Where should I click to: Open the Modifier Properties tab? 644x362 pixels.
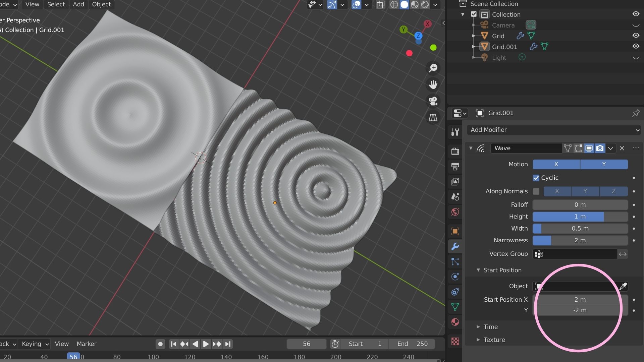pos(455,247)
